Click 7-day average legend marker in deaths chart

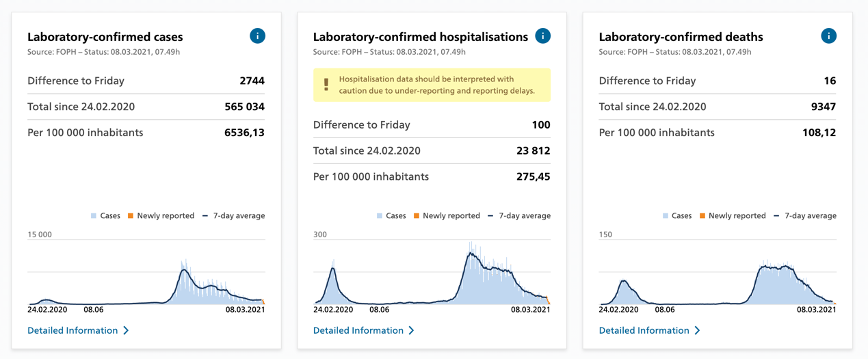777,216
